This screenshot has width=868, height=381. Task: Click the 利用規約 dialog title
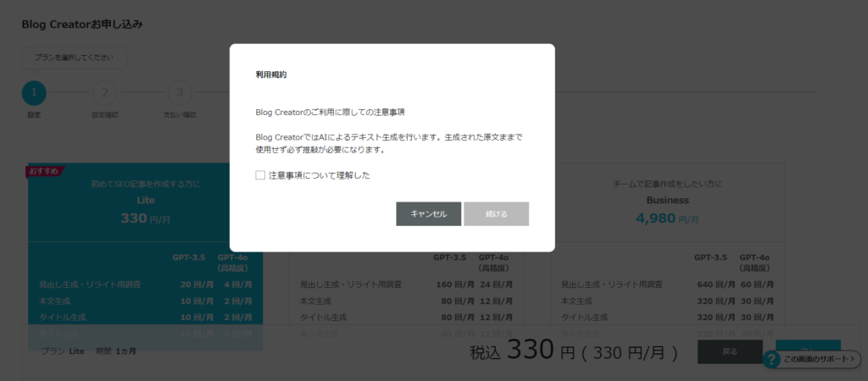[x=271, y=75]
